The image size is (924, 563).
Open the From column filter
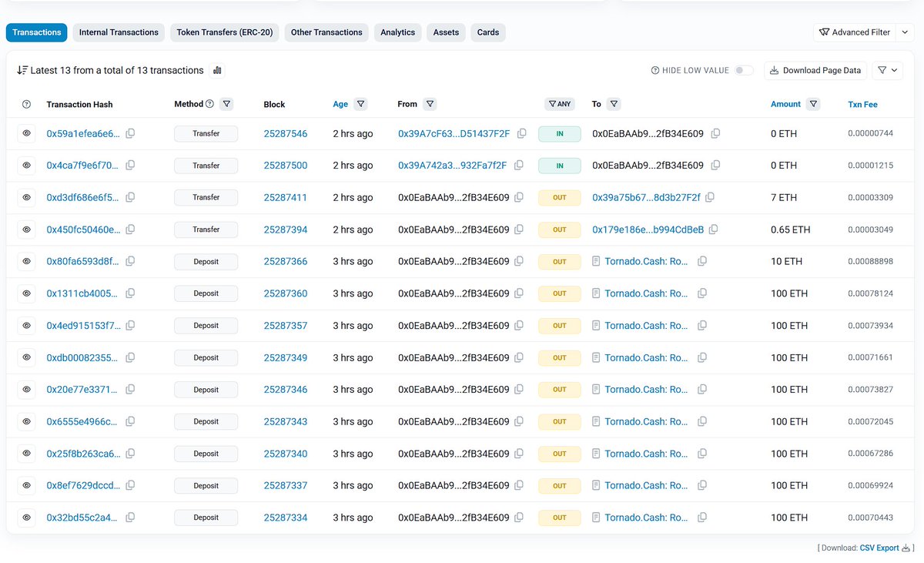430,104
